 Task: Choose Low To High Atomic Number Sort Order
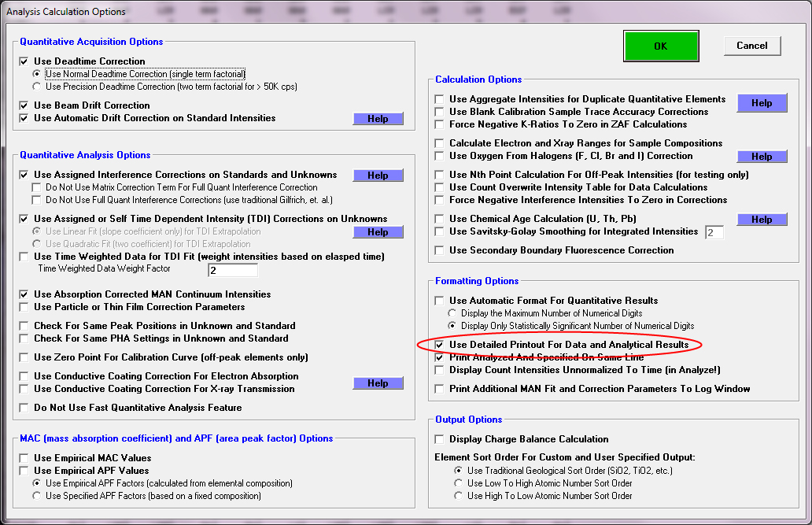(x=459, y=483)
